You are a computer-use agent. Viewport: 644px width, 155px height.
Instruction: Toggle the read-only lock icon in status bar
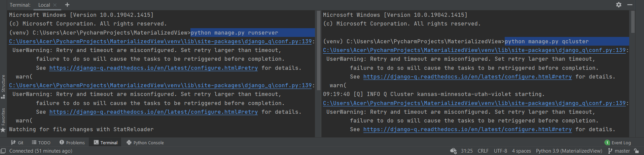pyautogui.click(x=636, y=151)
